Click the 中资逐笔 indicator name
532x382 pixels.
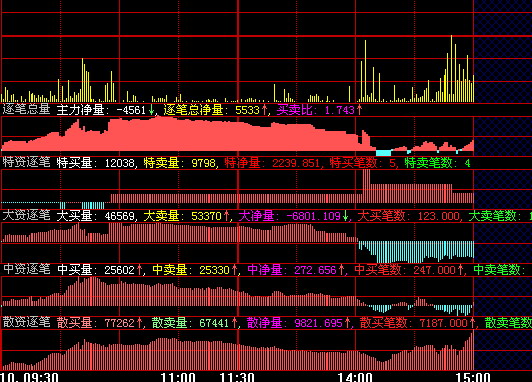[26, 269]
